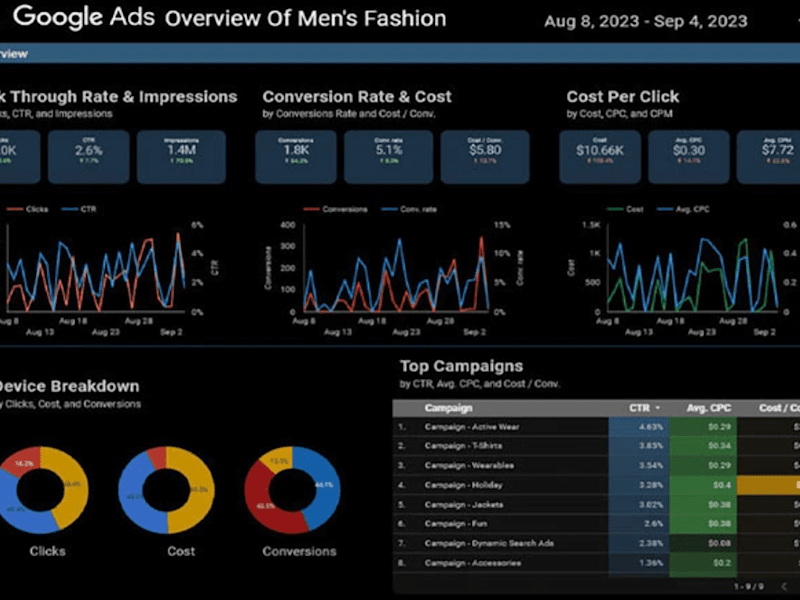Sort table by Avg. CPC column header
The image size is (800, 600).
coord(708,408)
